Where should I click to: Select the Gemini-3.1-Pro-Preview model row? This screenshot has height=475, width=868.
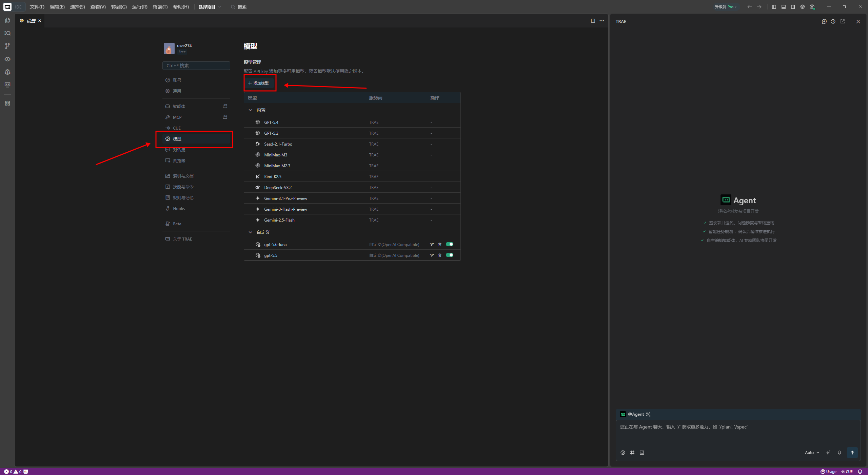pyautogui.click(x=352, y=198)
